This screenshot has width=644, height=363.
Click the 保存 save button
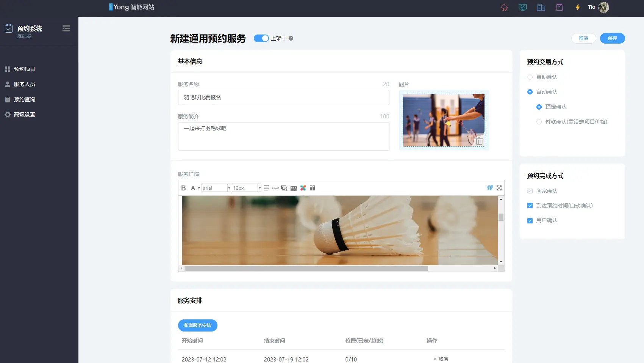tap(612, 38)
